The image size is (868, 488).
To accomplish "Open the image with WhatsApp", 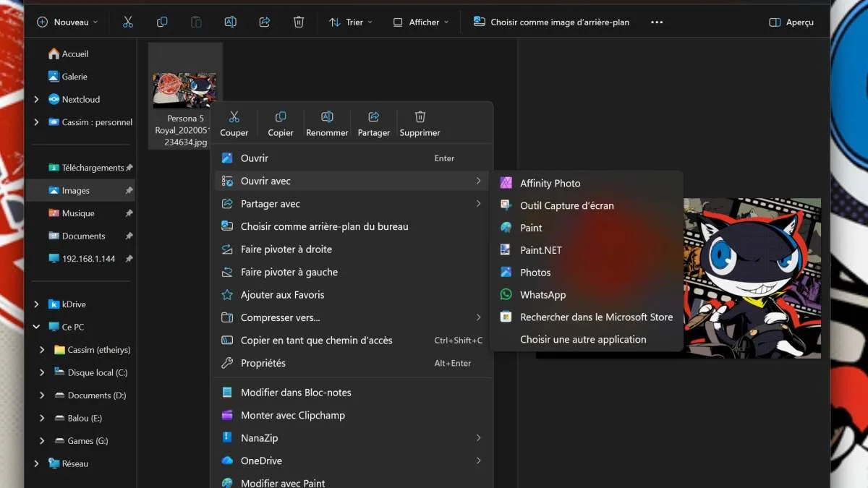I will tap(586, 295).
